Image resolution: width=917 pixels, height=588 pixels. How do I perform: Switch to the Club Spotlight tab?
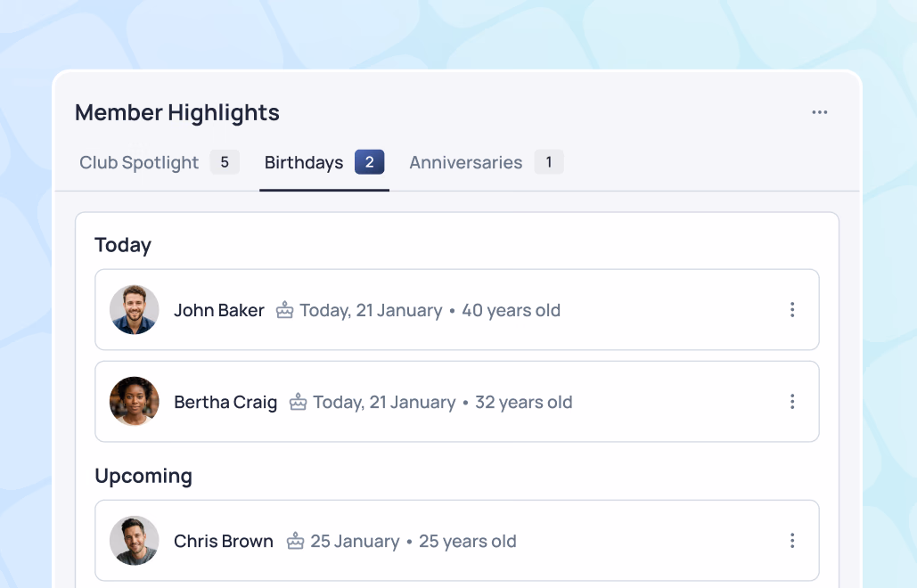click(159, 162)
